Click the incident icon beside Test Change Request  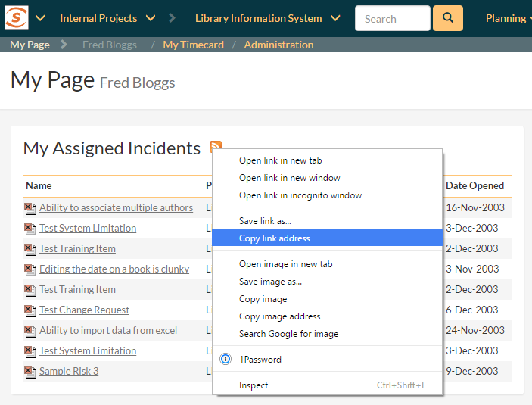tap(30, 310)
